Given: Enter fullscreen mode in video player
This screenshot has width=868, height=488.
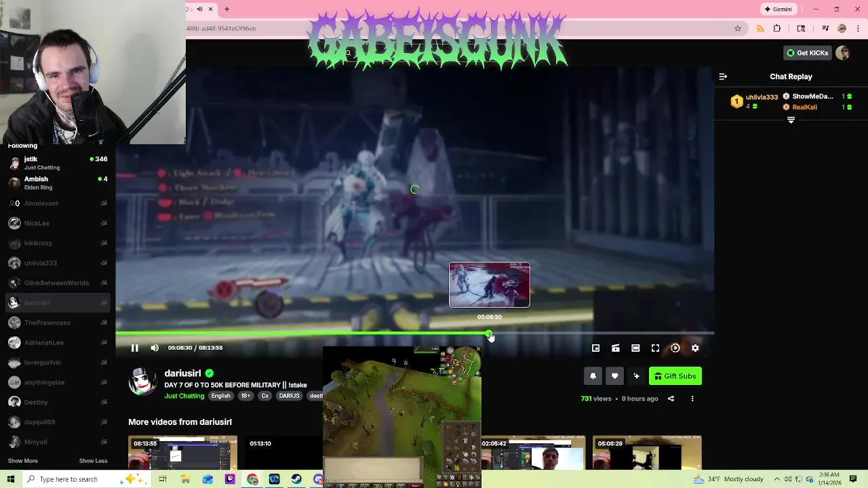Looking at the screenshot, I should pos(655,348).
